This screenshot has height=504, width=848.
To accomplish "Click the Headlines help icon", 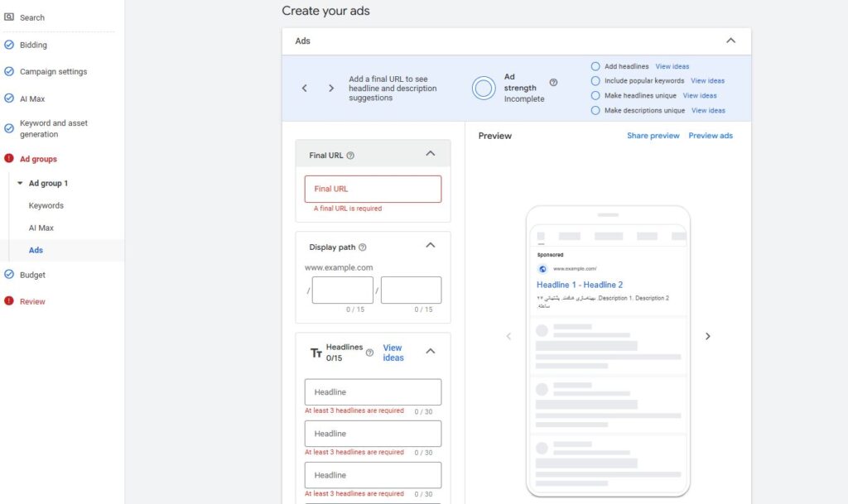I will (369, 353).
